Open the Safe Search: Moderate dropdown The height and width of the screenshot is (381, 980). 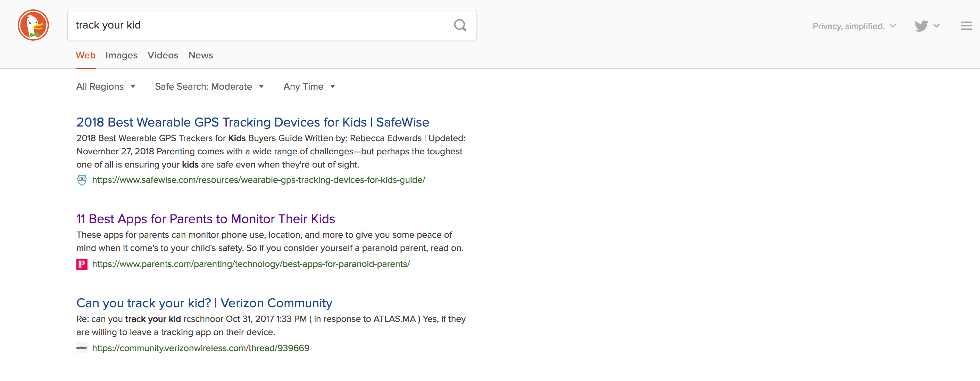[209, 87]
